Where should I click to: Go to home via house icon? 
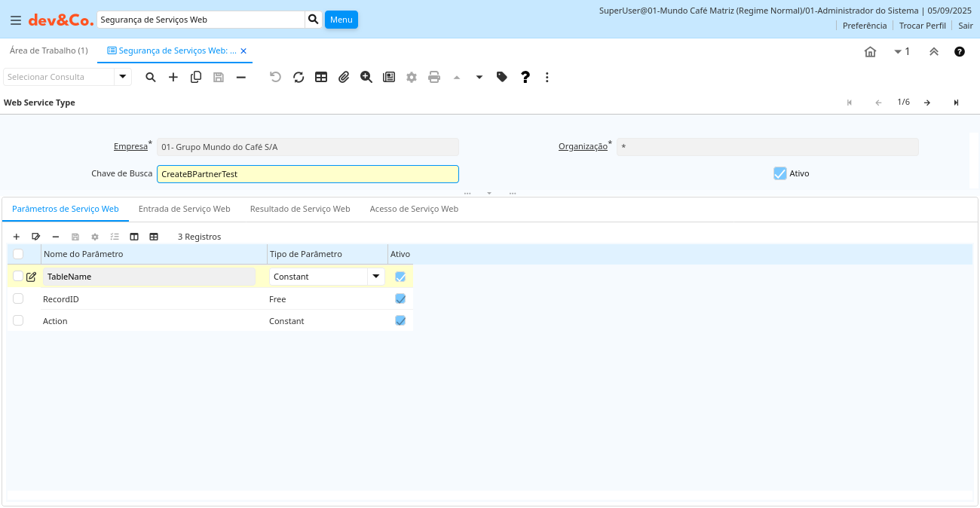(x=870, y=51)
